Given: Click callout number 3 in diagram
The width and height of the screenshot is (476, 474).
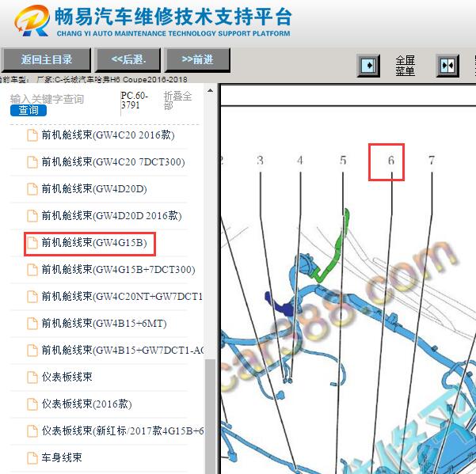Looking at the screenshot, I should pyautogui.click(x=260, y=160).
